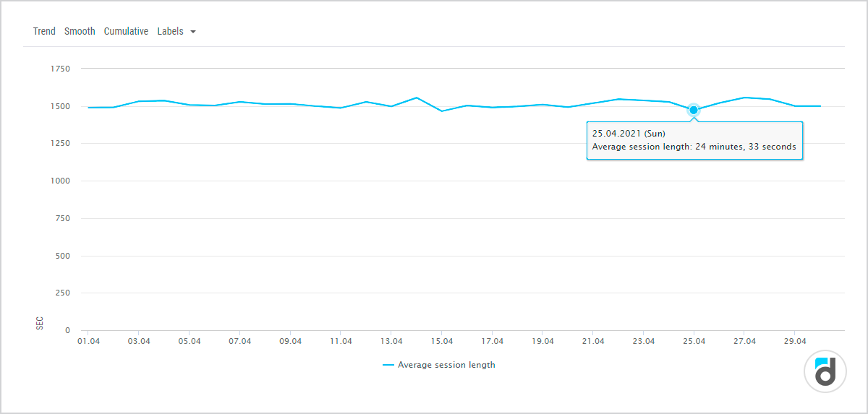Click the 15.04 x-axis date label
The image size is (868, 414).
441,341
